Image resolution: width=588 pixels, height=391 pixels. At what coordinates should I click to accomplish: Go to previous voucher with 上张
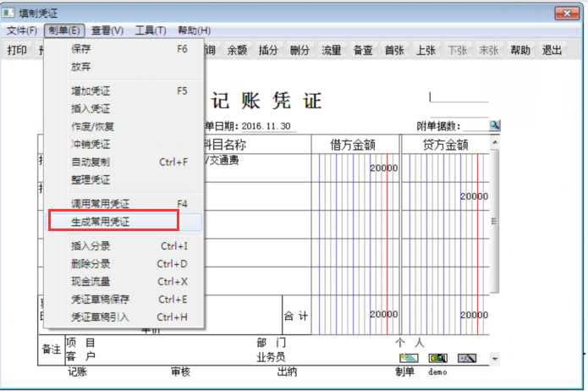(x=426, y=51)
